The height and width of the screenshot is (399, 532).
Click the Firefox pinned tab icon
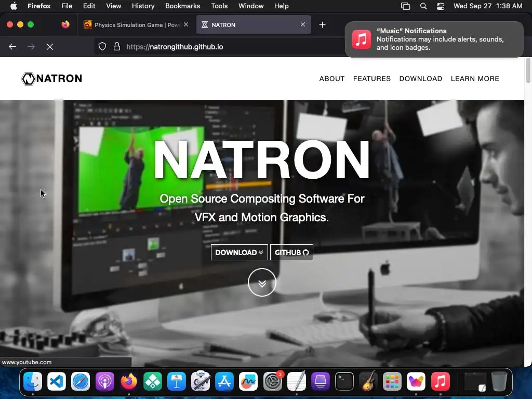click(65, 24)
